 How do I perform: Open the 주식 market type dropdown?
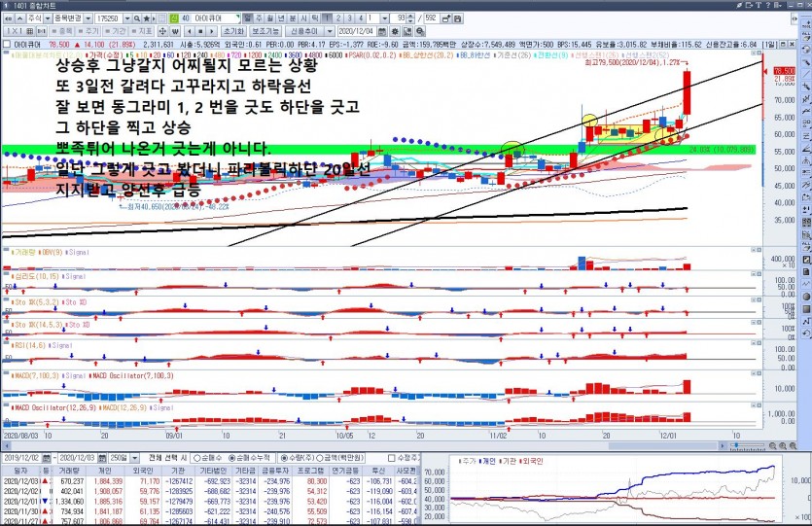point(38,18)
